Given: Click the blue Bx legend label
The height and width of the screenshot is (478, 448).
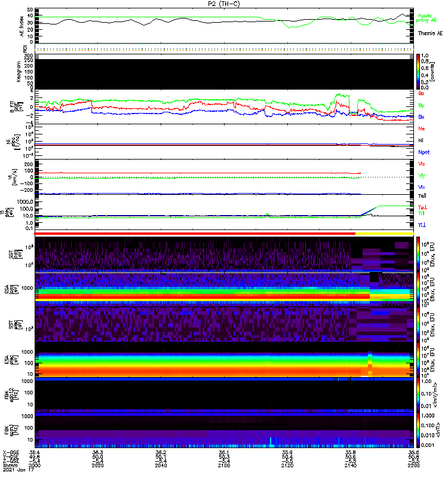Looking at the screenshot, I should coord(422,117).
